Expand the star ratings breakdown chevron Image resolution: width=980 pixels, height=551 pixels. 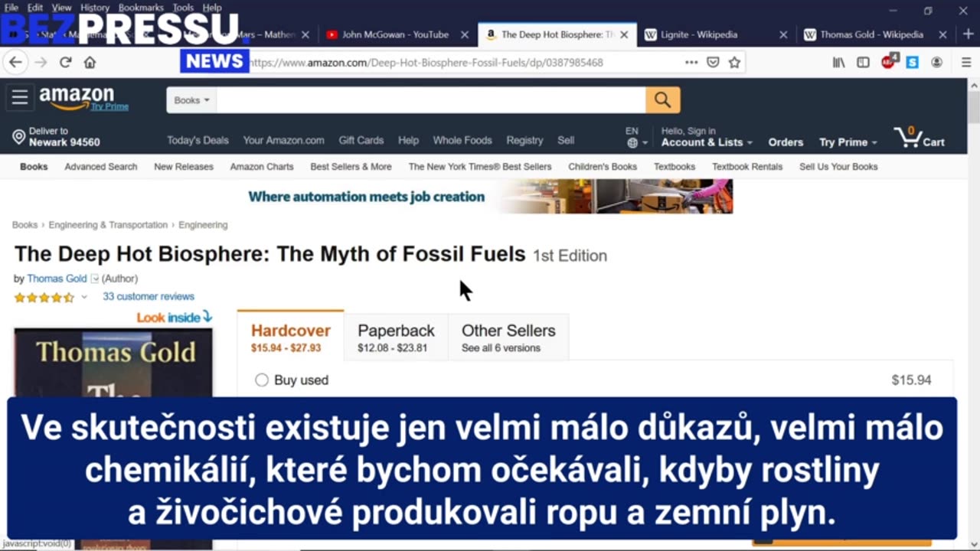pos(84,297)
